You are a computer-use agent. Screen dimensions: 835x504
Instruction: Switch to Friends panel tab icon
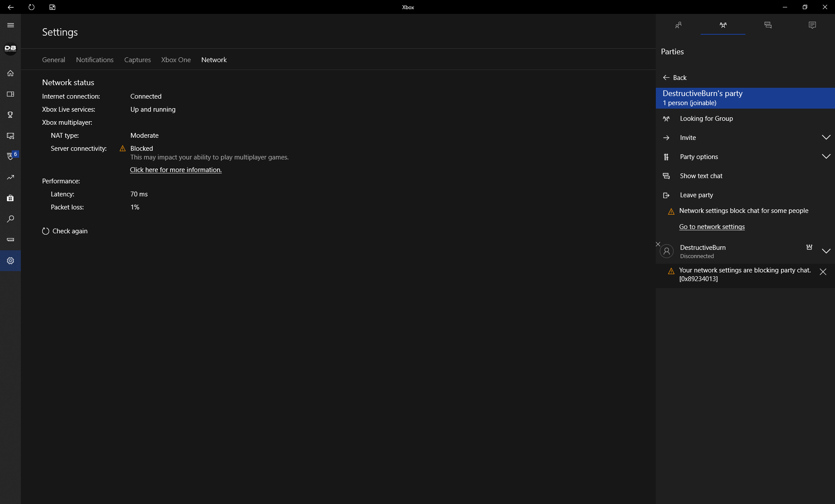point(678,25)
